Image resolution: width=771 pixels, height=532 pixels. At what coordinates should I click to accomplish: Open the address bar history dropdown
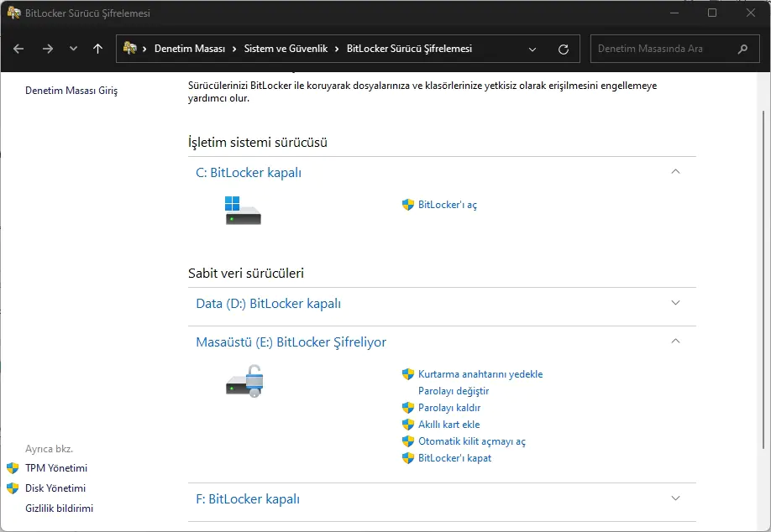[x=532, y=49]
